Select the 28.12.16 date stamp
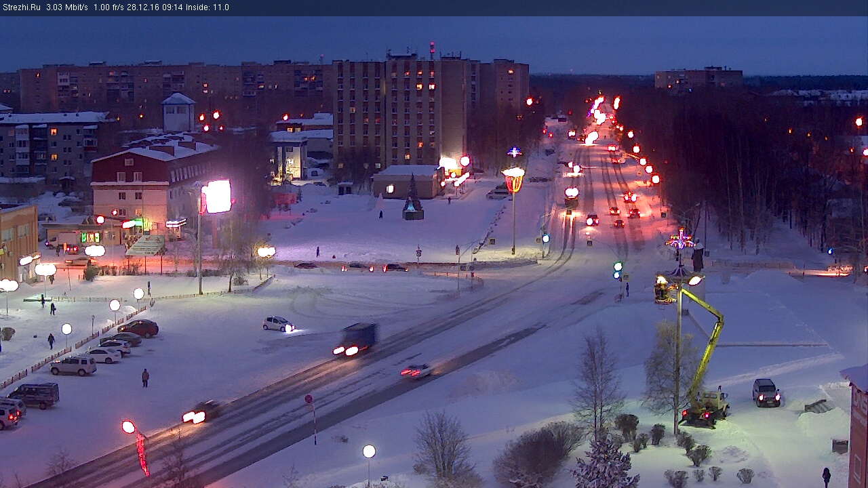The image size is (868, 488). tap(142, 7)
